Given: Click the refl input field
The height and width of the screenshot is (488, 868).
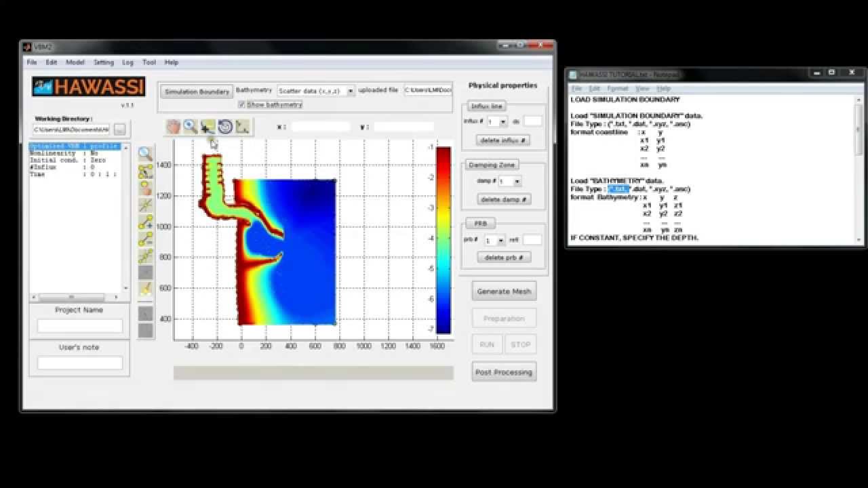Looking at the screenshot, I should coord(533,240).
